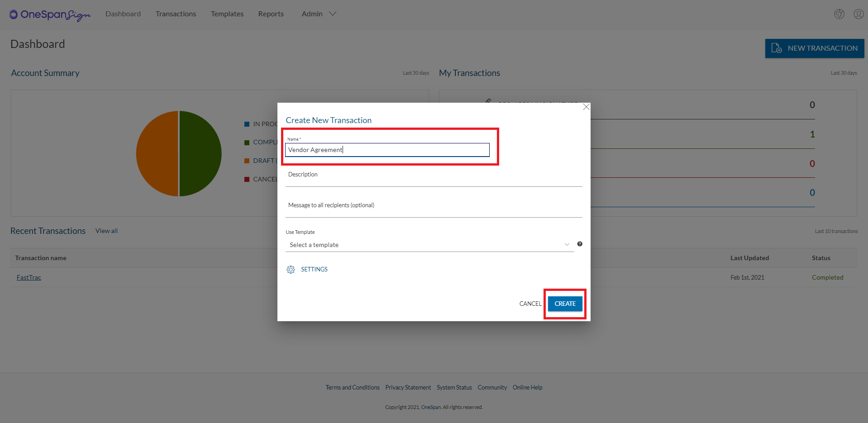This screenshot has height=423, width=868.
Task: Open Community footer link
Action: pos(492,388)
